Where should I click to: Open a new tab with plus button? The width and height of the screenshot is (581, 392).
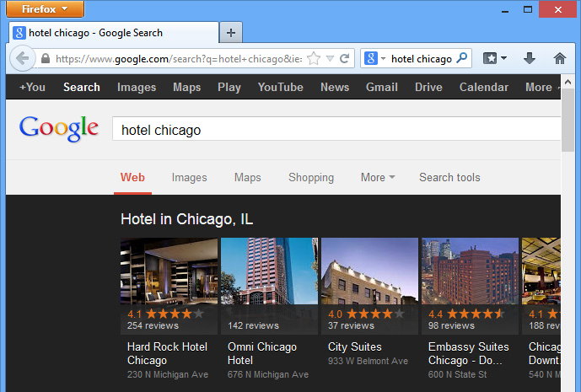coord(231,33)
